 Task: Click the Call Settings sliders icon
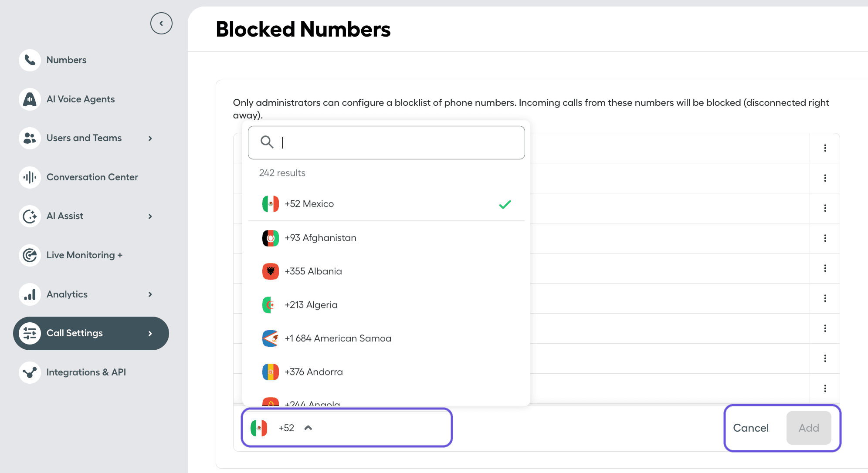tap(29, 333)
